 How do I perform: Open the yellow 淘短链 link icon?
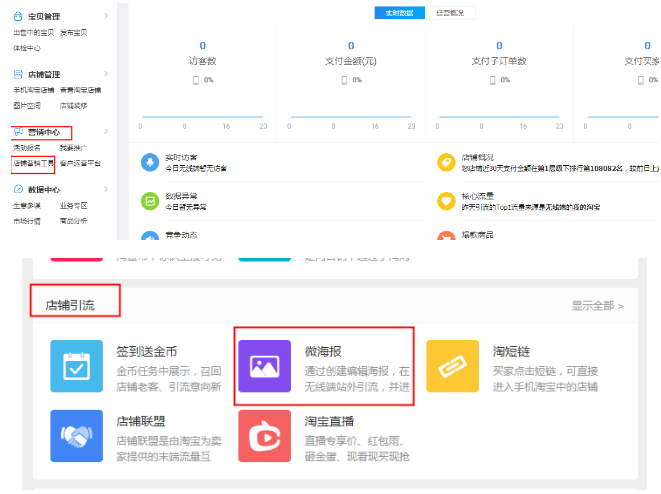tap(452, 366)
